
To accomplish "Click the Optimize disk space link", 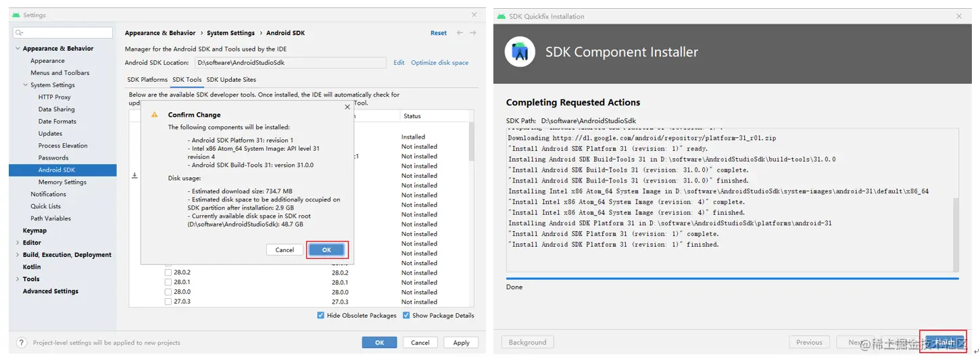I will coord(439,63).
